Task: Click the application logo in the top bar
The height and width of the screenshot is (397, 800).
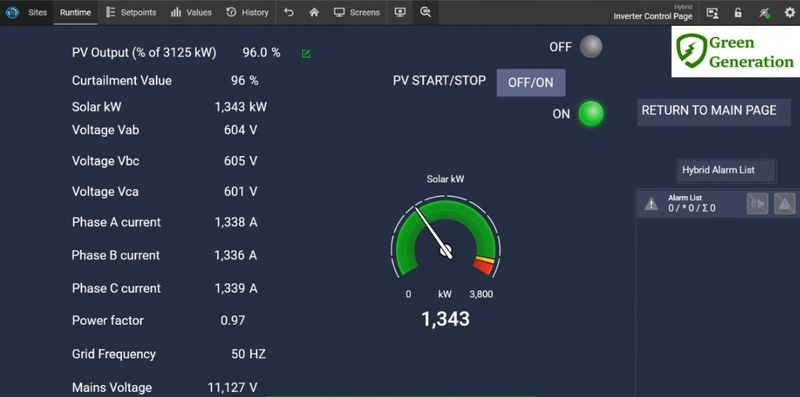Action: tap(12, 12)
